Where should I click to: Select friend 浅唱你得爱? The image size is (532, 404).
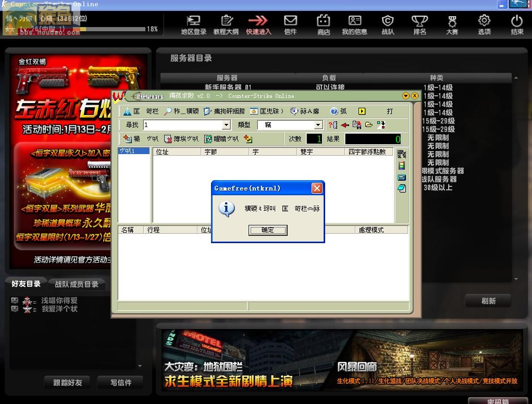point(59,300)
